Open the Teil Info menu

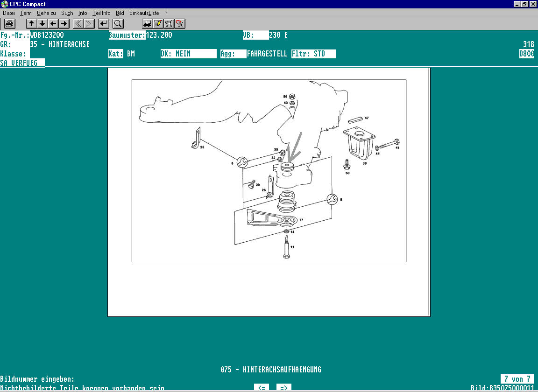pos(101,13)
